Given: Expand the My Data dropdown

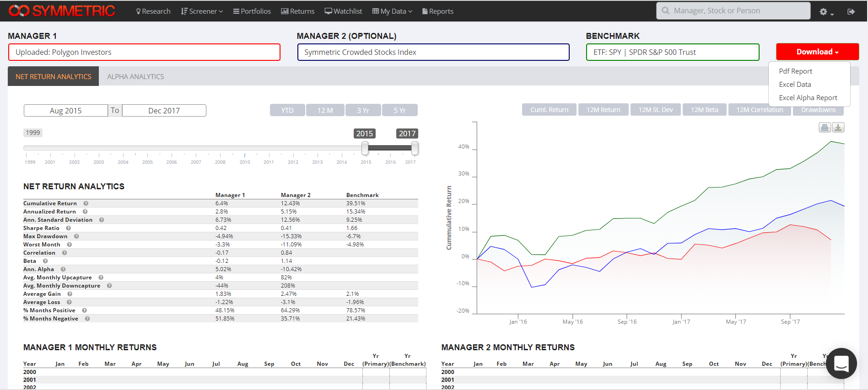Looking at the screenshot, I should 392,11.
